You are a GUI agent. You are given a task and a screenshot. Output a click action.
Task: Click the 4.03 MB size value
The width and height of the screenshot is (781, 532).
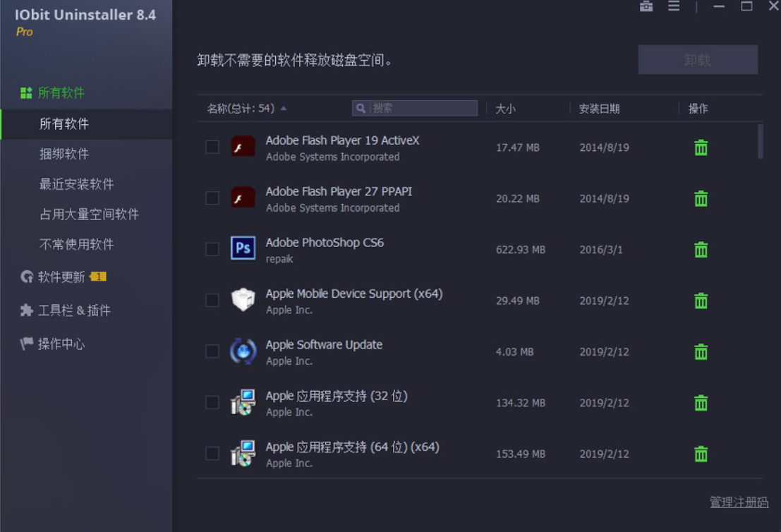click(514, 351)
